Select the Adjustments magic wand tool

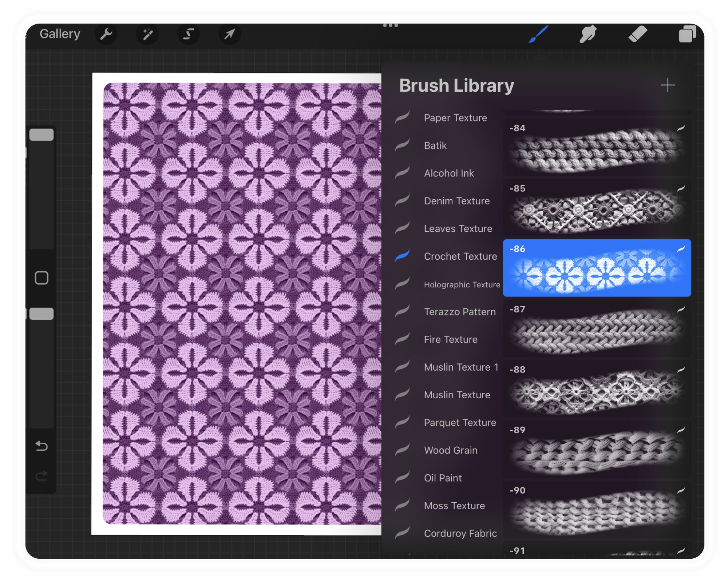pos(147,34)
